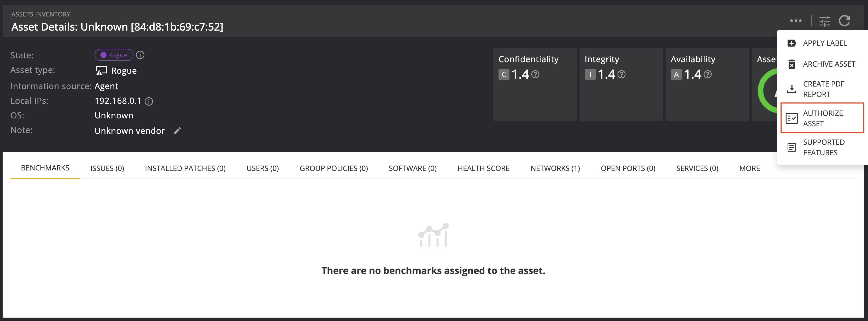Go to the Health Score tab
Viewport: 868px width, 321px height.
[x=483, y=168]
